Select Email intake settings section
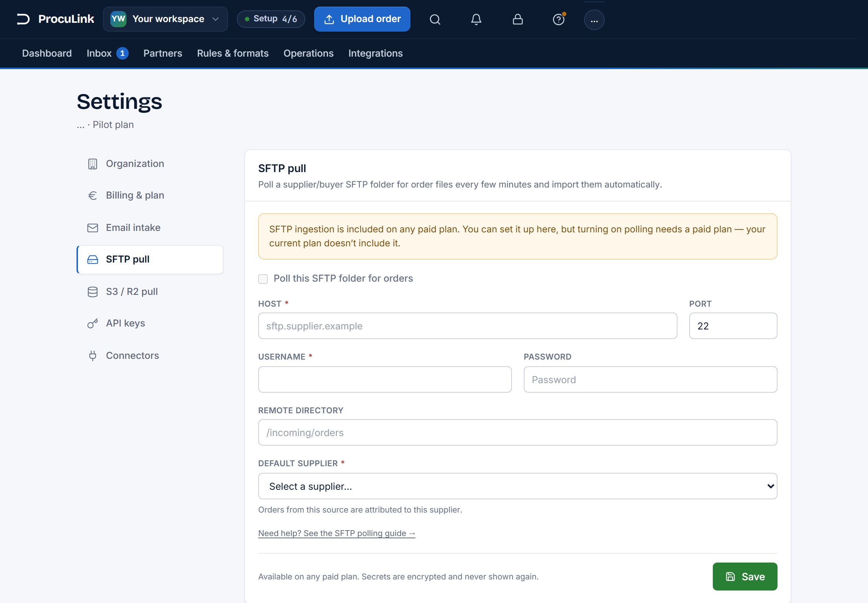The width and height of the screenshot is (868, 603). click(150, 228)
